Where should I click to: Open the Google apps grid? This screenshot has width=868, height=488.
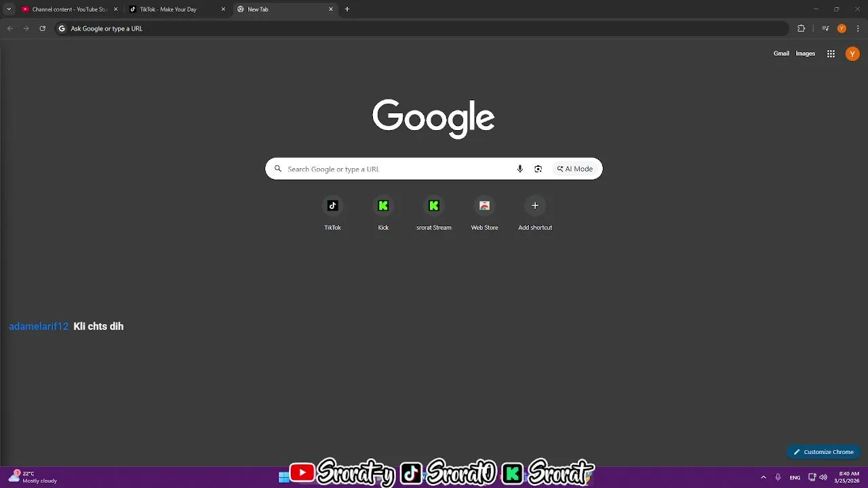tap(831, 54)
